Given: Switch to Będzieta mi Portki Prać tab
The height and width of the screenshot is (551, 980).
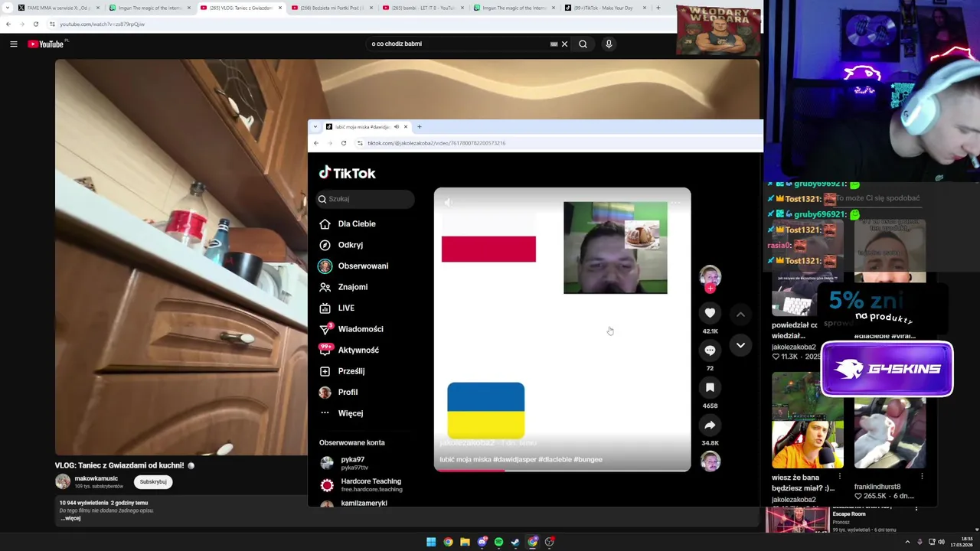Looking at the screenshot, I should (x=332, y=8).
